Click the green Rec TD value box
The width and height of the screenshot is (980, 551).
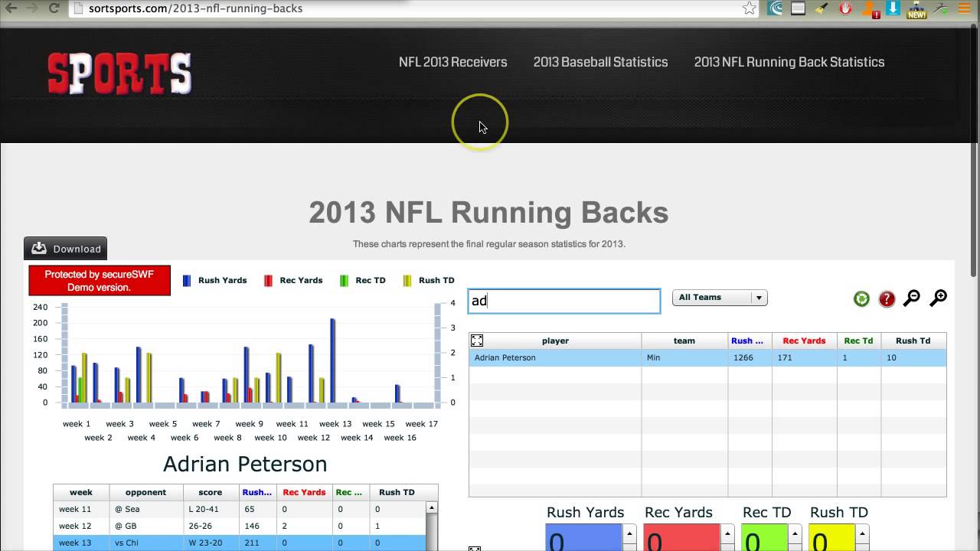pos(764,537)
